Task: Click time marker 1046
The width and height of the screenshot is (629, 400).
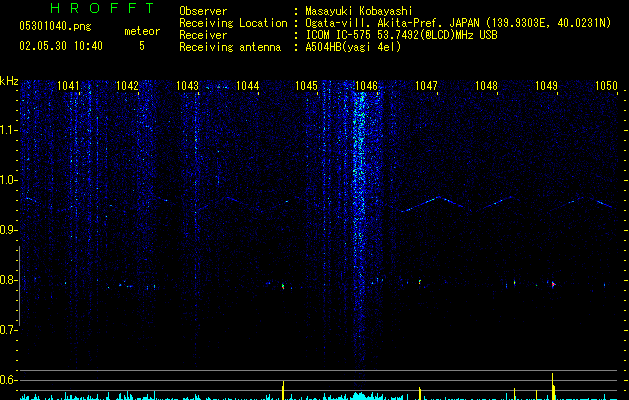Action: pos(366,86)
